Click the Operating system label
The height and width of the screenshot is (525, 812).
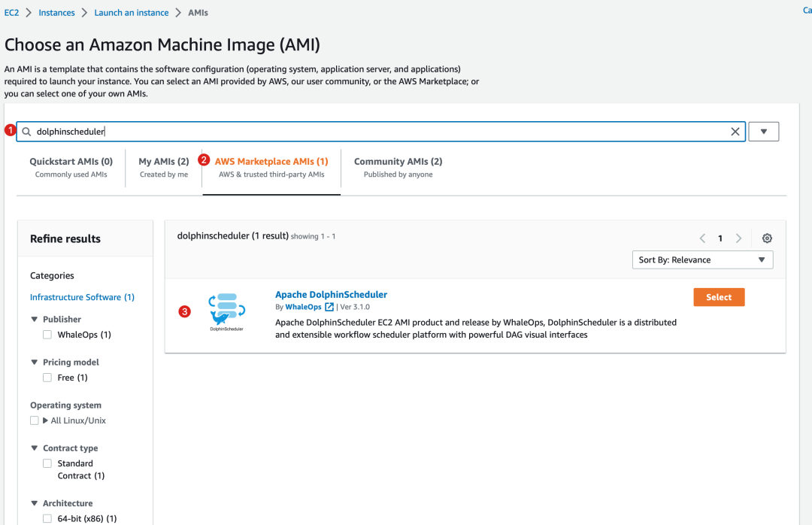(x=65, y=405)
